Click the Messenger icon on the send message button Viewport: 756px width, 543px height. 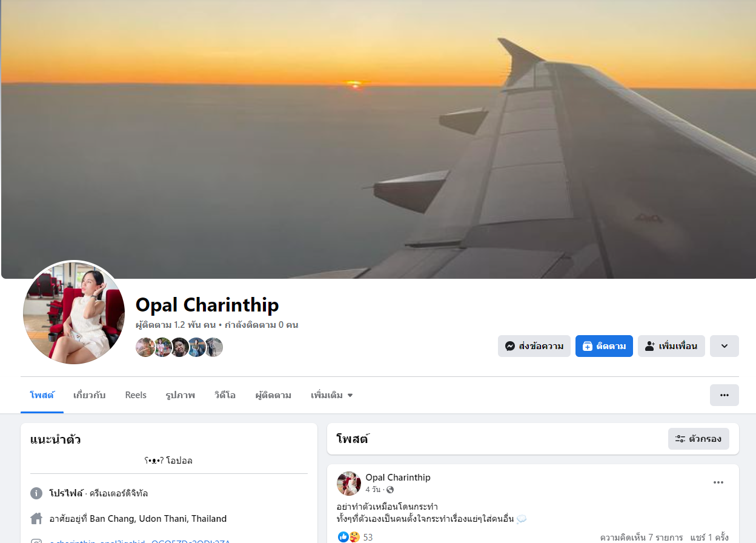point(510,346)
